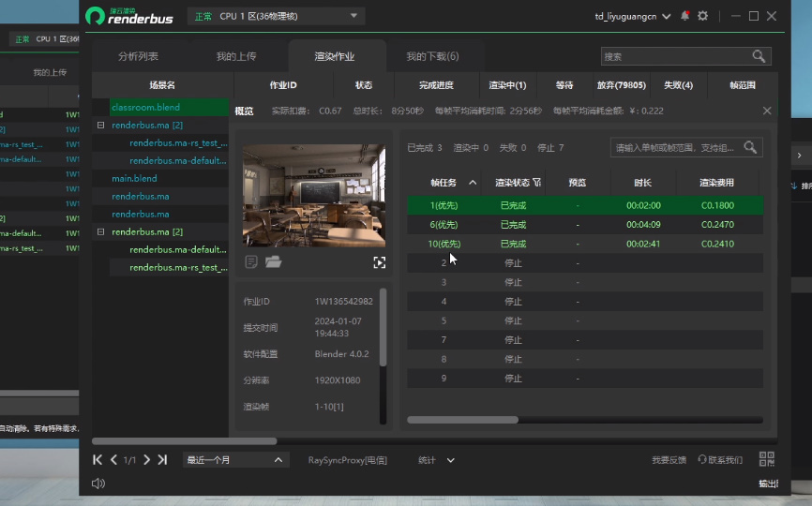Click job ID value 1W136542982

(x=343, y=301)
